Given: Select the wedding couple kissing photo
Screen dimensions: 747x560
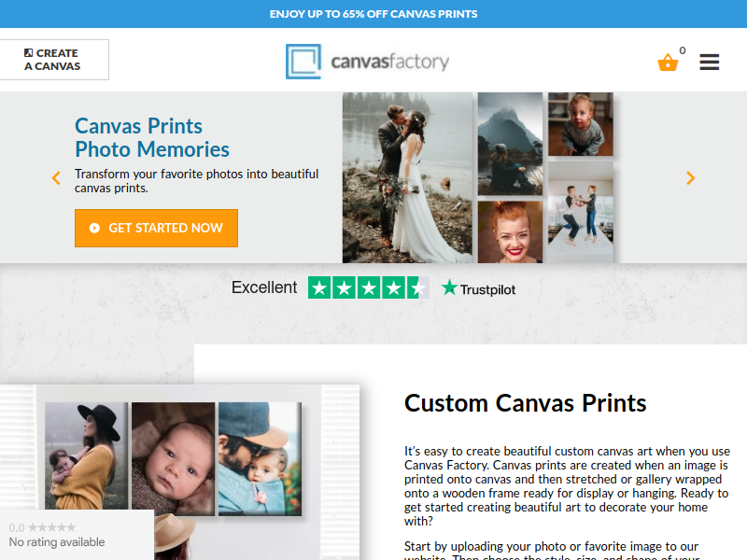Looking at the screenshot, I should [407, 177].
